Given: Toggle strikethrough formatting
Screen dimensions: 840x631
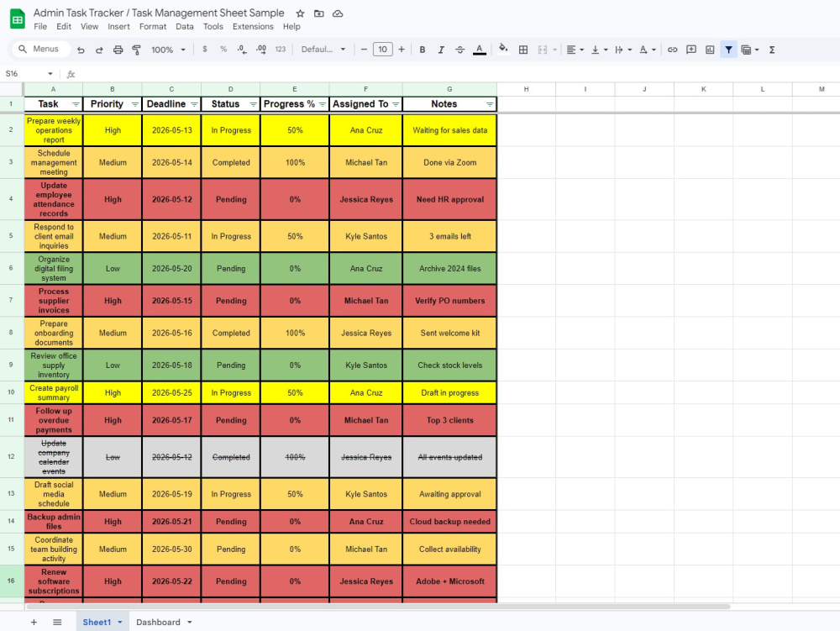Looking at the screenshot, I should tap(459, 50).
